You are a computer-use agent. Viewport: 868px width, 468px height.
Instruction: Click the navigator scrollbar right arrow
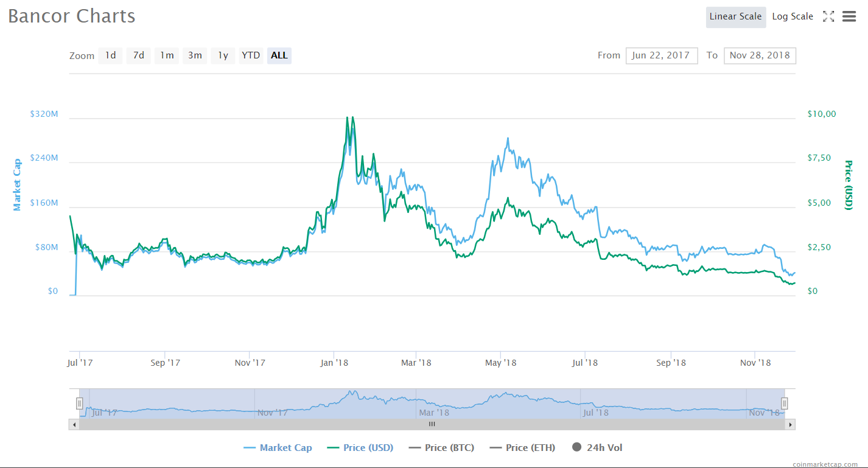[790, 424]
